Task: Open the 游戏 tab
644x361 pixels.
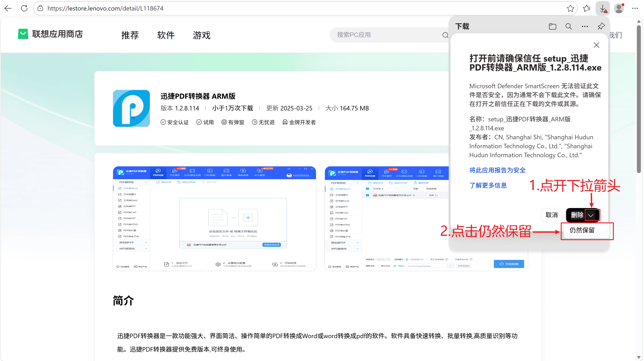Action: click(202, 35)
